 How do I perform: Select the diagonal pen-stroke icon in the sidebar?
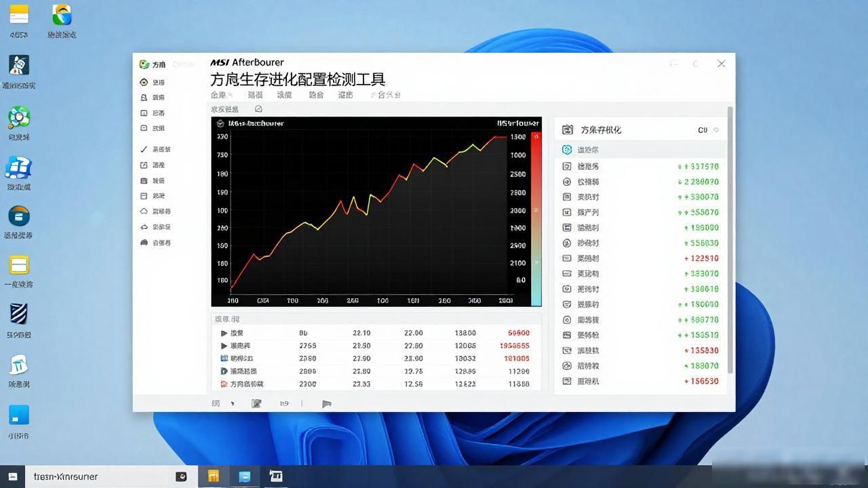[144, 149]
